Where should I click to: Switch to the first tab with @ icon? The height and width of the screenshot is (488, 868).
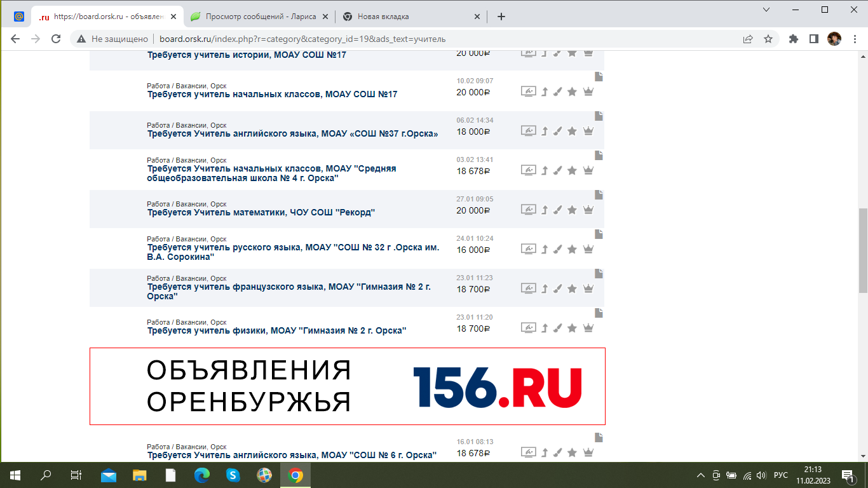pos(19,17)
